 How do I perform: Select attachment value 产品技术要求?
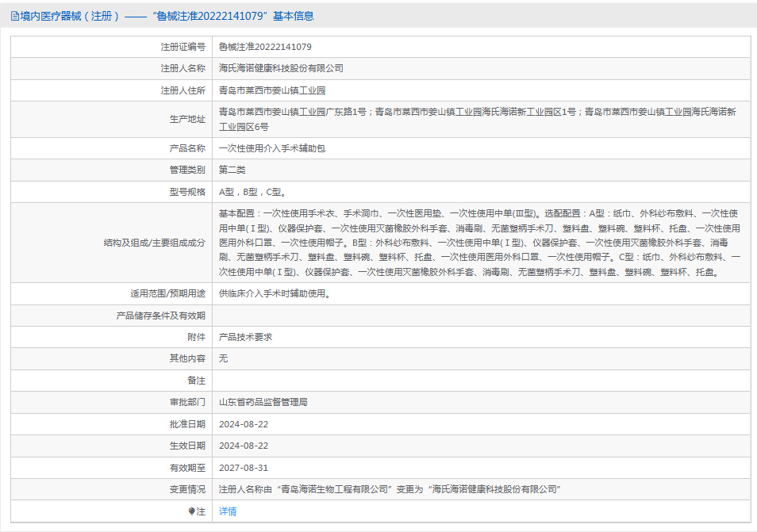tap(245, 337)
